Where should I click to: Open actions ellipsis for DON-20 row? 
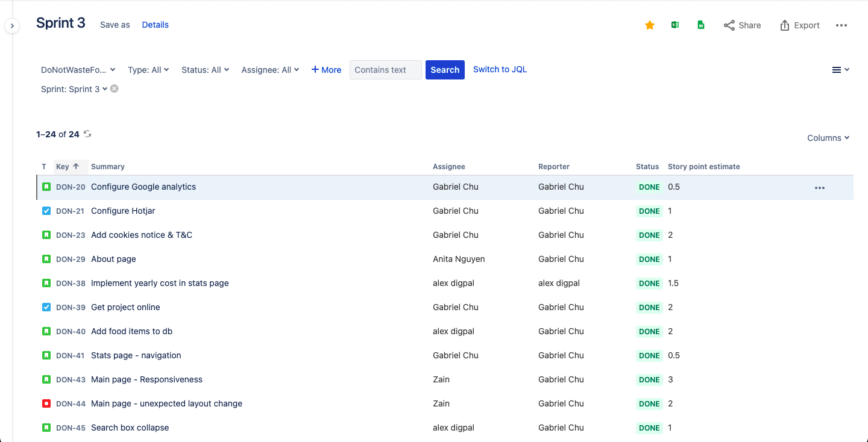819,187
